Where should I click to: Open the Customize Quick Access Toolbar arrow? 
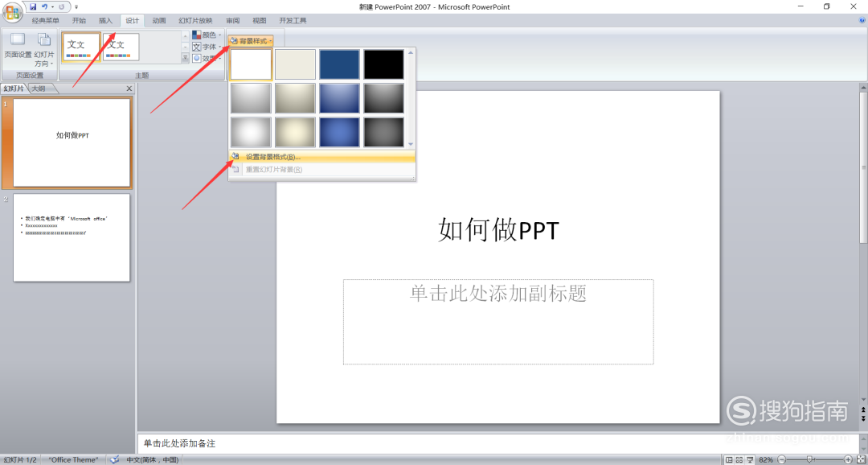(76, 7)
